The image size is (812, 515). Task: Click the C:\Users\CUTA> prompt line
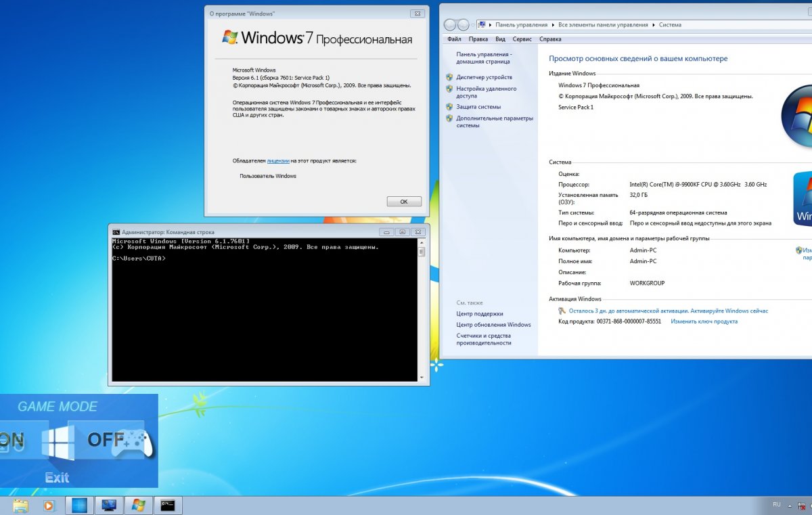coord(139,258)
